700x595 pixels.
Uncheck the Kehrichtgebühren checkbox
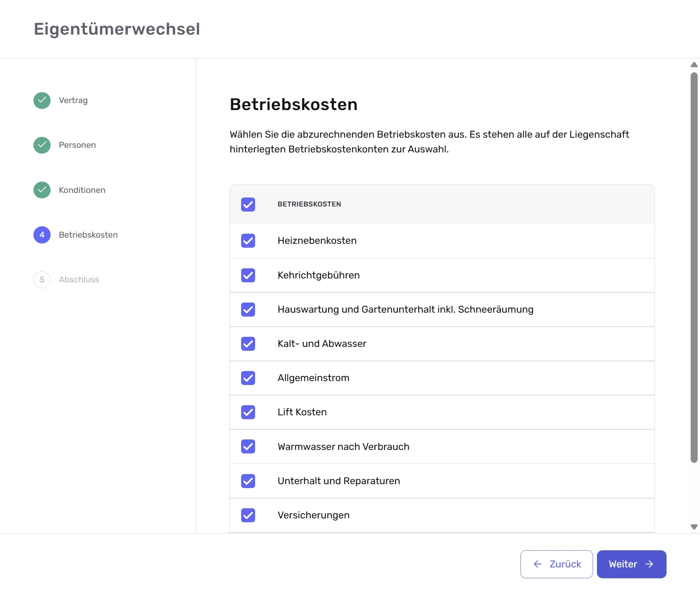coord(248,275)
